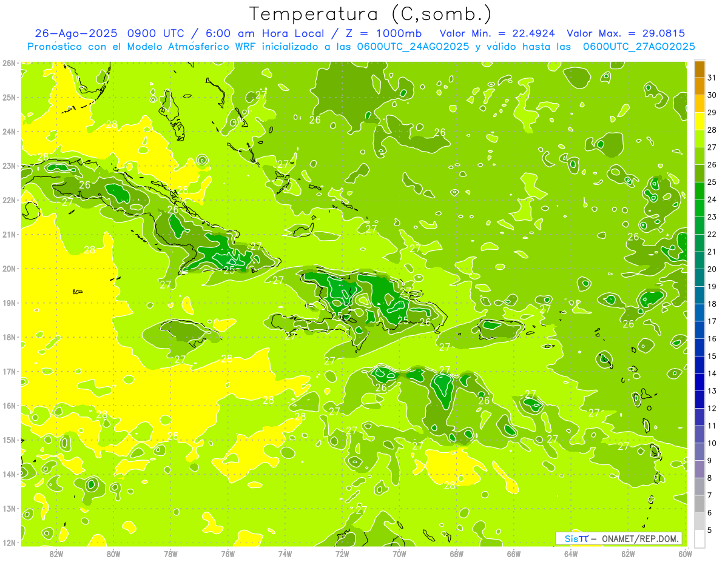Click the "17N" latitude axis label
The height and width of the screenshot is (562, 728).
(x=8, y=371)
